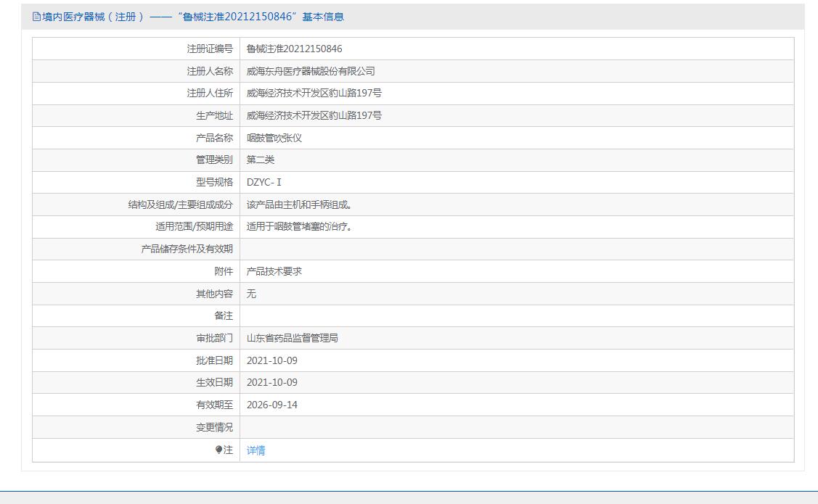Select product name 咽鼓管吹张仪

[x=274, y=138]
